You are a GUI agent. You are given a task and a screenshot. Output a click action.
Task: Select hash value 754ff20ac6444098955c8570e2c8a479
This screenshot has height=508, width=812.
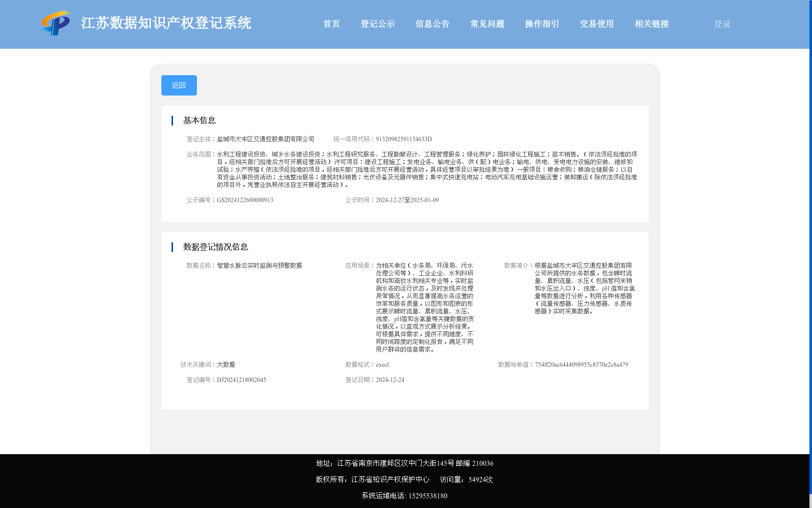(x=582, y=365)
